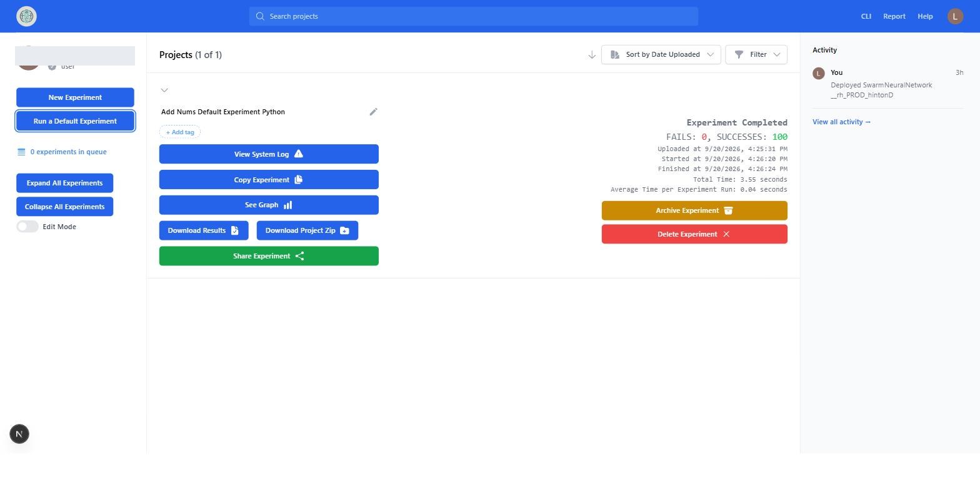The width and height of the screenshot is (980, 482).
Task: Open the Next.js dev tools badge
Action: [x=19, y=434]
